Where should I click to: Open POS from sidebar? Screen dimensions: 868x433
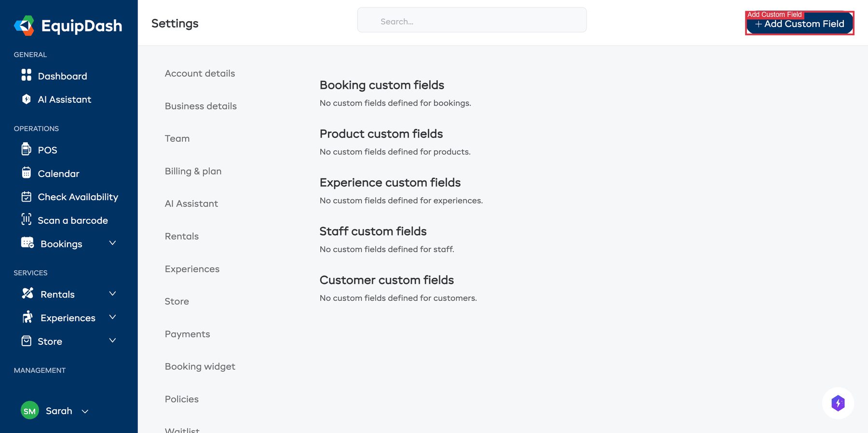[x=48, y=150]
